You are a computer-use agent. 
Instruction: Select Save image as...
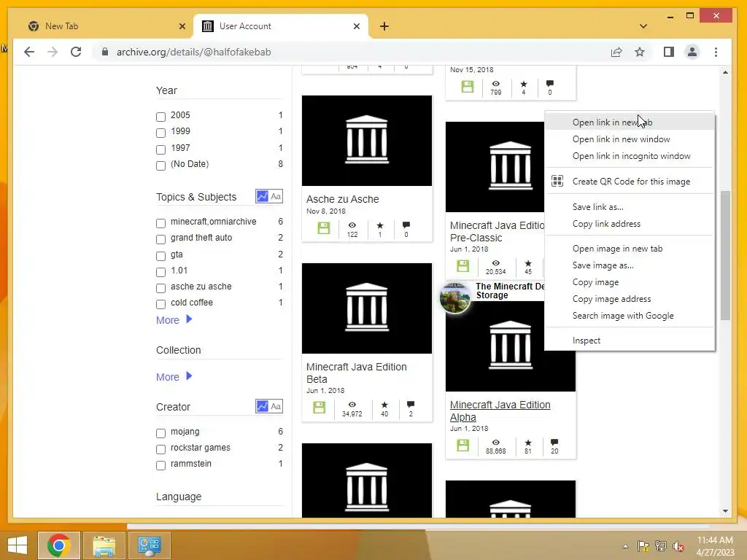(x=630, y=265)
